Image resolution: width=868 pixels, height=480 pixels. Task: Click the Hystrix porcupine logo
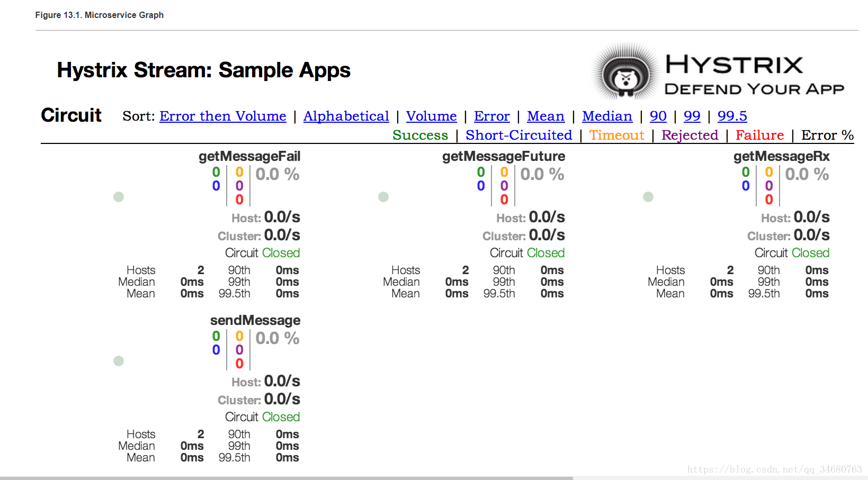tap(627, 72)
